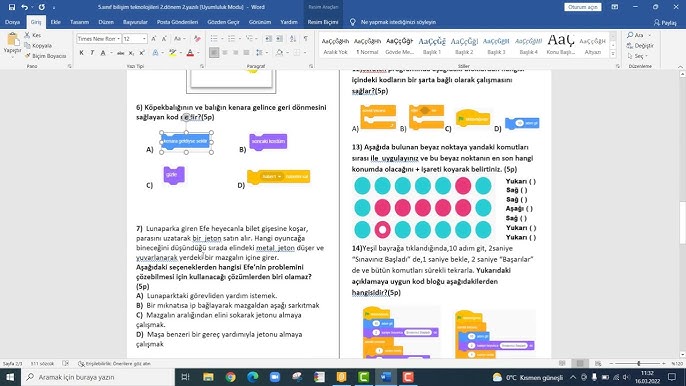
Task: Open the Resim Biçimi tab
Action: click(323, 22)
